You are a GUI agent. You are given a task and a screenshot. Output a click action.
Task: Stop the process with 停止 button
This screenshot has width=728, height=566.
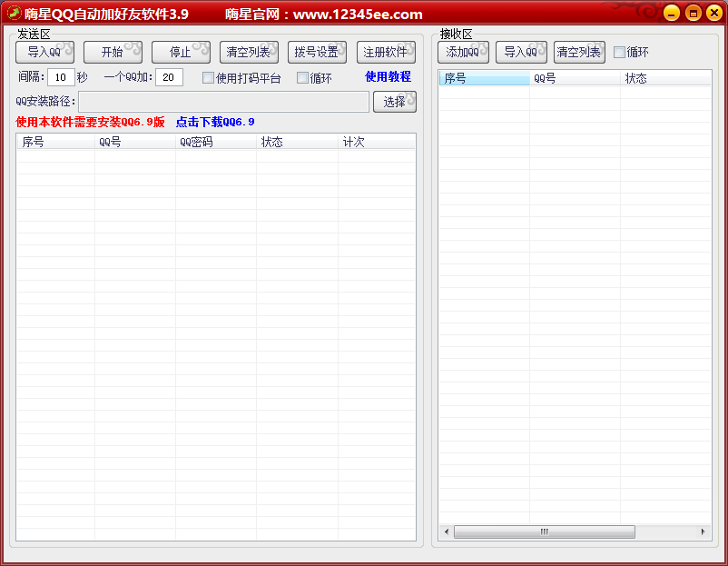coord(181,52)
